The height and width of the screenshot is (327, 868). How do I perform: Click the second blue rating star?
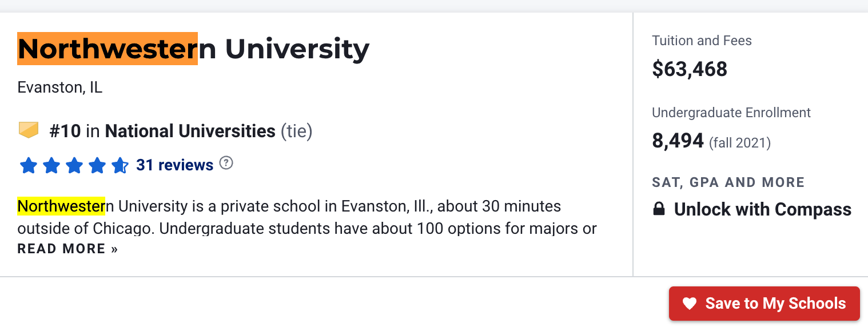(51, 166)
